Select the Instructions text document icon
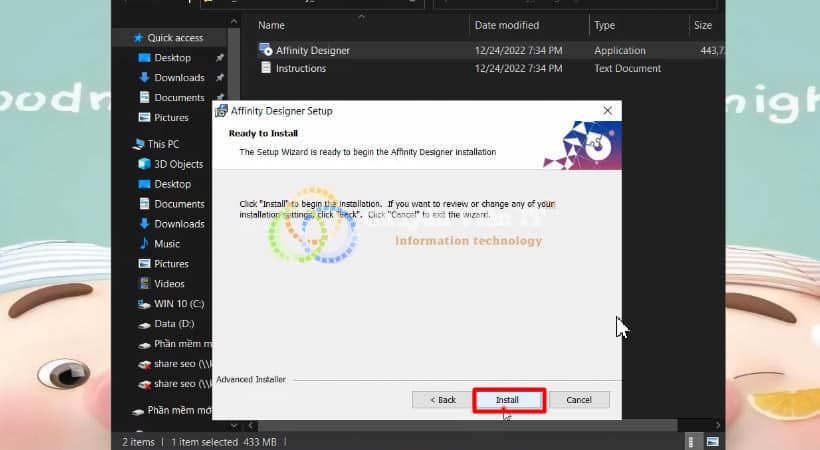The width and height of the screenshot is (820, 450). click(266, 68)
